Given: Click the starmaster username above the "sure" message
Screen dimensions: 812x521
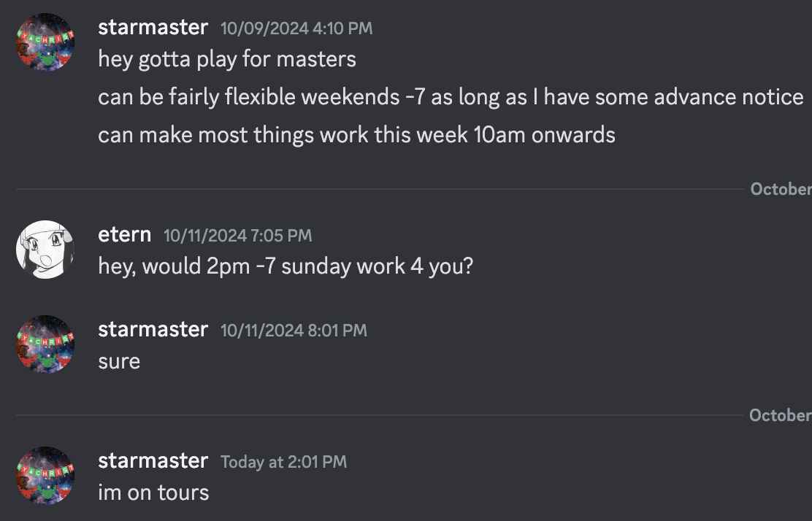Looking at the screenshot, I should click(x=153, y=330).
